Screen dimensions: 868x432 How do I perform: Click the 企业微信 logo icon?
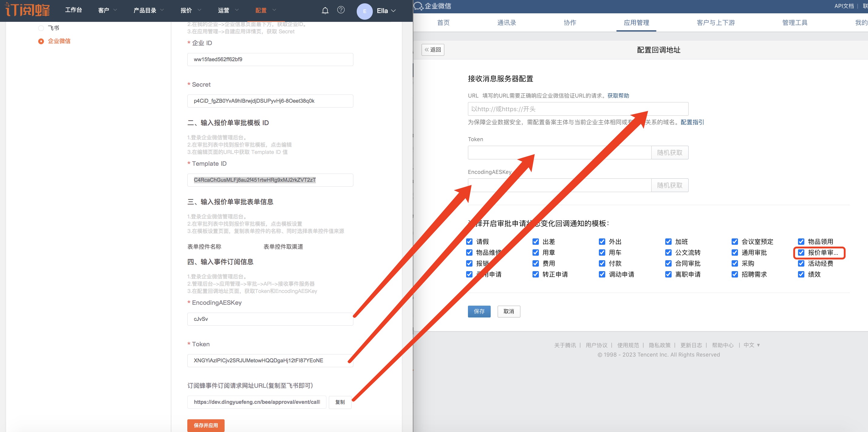(418, 6)
